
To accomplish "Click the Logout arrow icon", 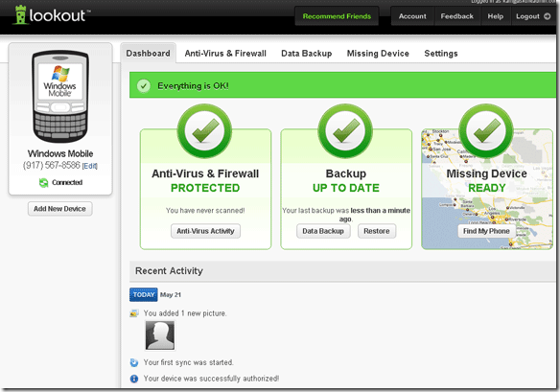I will click(x=547, y=16).
